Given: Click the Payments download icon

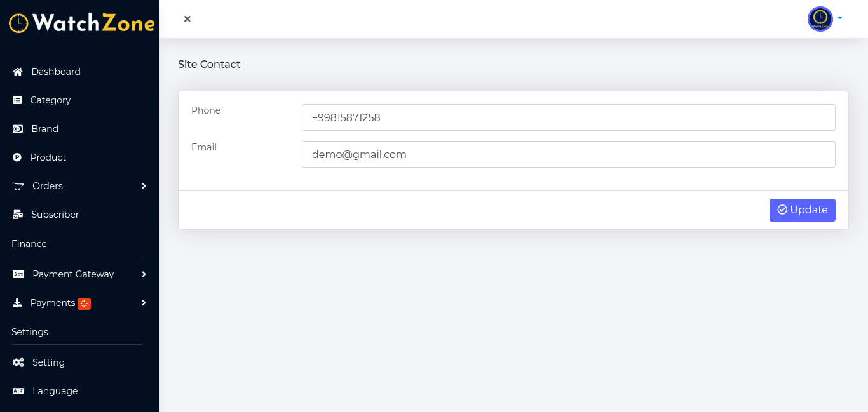Looking at the screenshot, I should pyautogui.click(x=17, y=303).
